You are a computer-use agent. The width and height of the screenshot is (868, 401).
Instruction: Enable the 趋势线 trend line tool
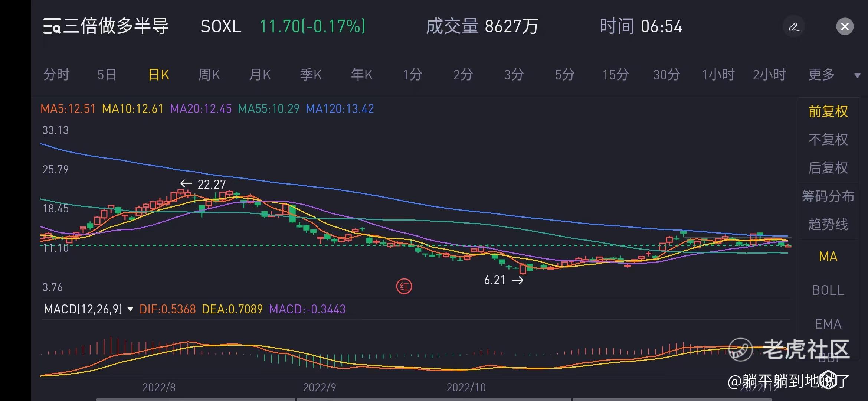click(x=828, y=224)
